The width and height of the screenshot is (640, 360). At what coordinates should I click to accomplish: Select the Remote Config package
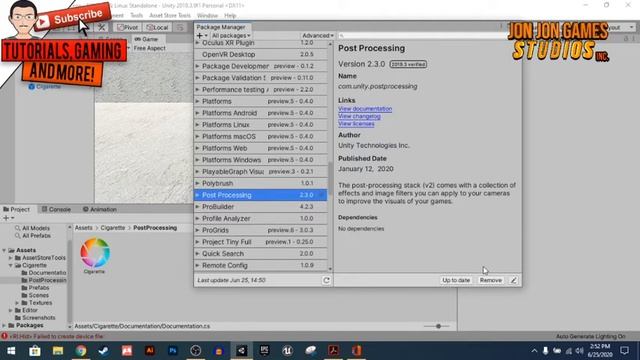click(x=260, y=266)
